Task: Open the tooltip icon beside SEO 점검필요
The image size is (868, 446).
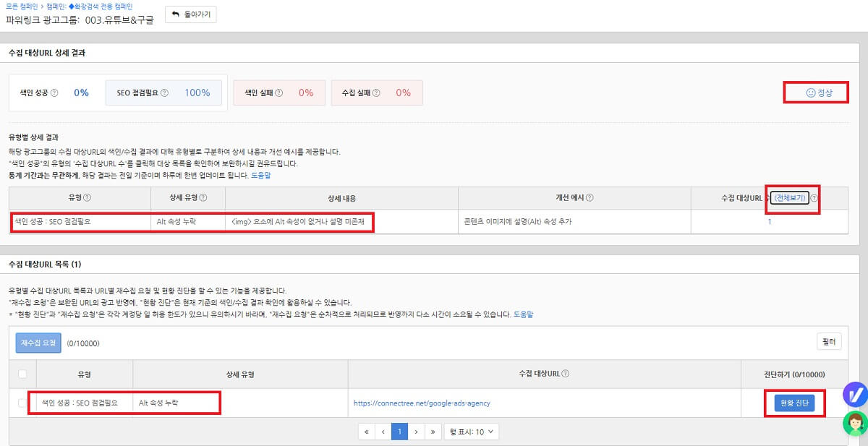Action: (x=166, y=92)
